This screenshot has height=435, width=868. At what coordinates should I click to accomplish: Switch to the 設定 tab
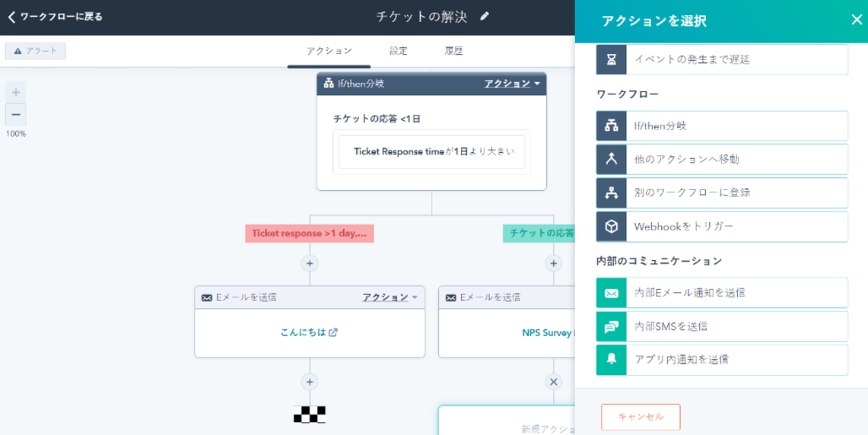(x=399, y=51)
